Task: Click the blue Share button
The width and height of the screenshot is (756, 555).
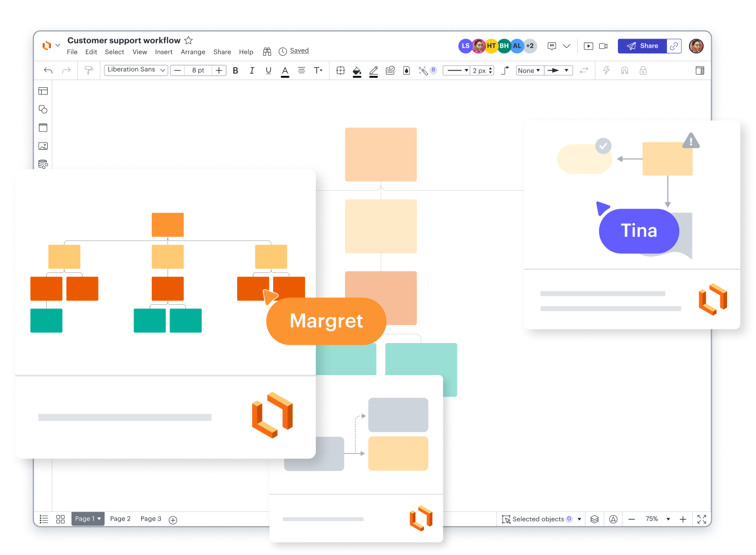Action: (x=642, y=46)
